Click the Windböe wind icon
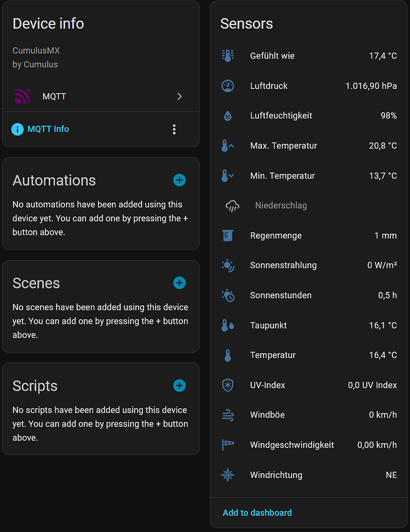 [228, 415]
